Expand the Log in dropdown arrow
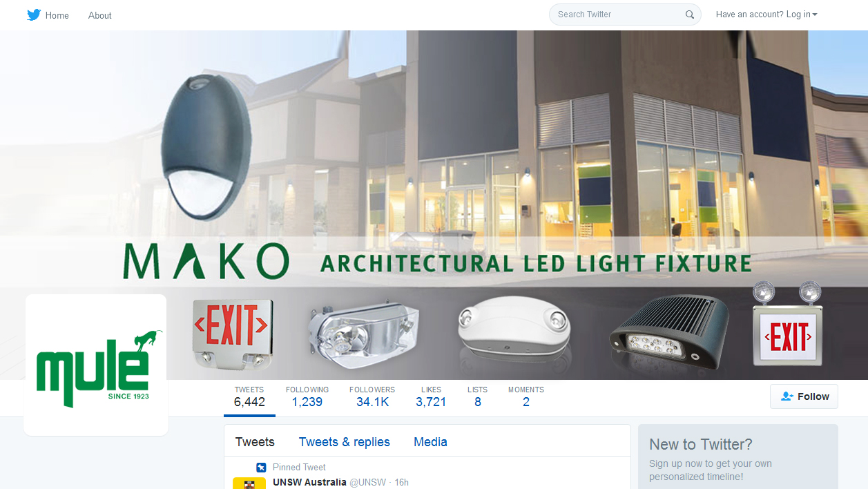The height and width of the screenshot is (489, 868). click(x=815, y=15)
